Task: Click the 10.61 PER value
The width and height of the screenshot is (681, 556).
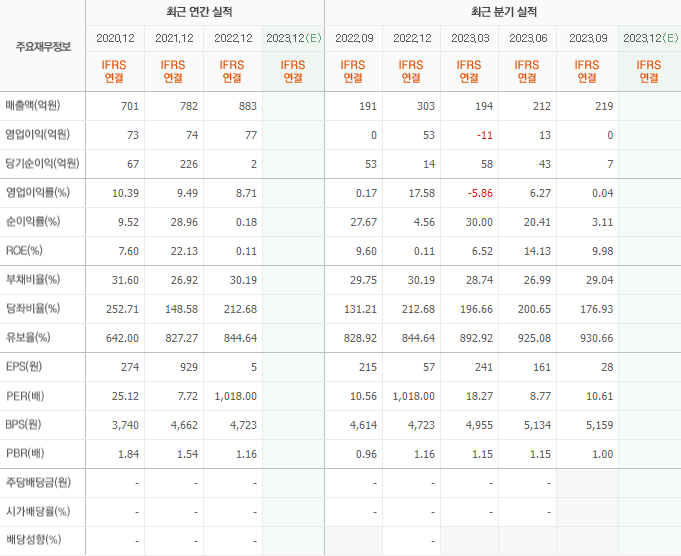Action: [600, 396]
